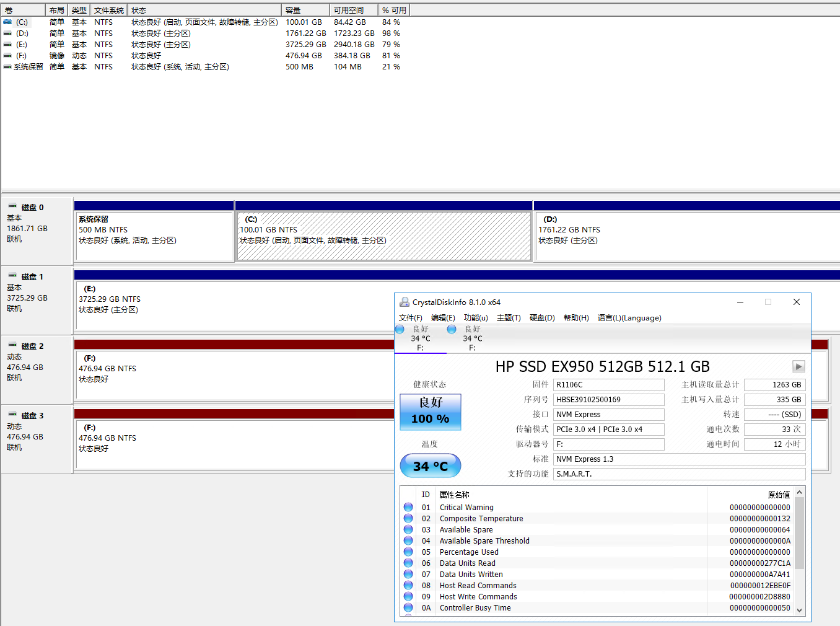Sort volumes by 卷 column header
Image resolution: width=840 pixels, height=626 pixels.
click(24, 10)
